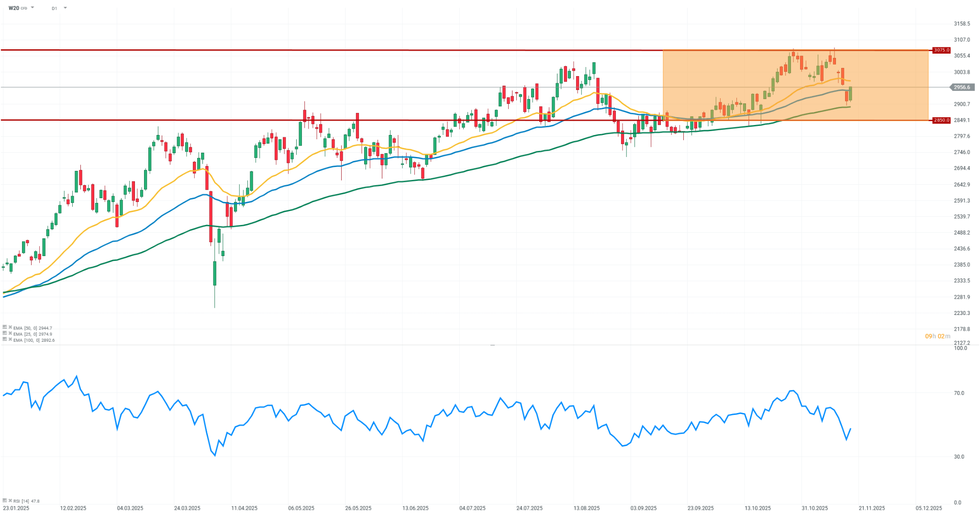
Task: Click the current price tag 2956.6
Action: (961, 87)
